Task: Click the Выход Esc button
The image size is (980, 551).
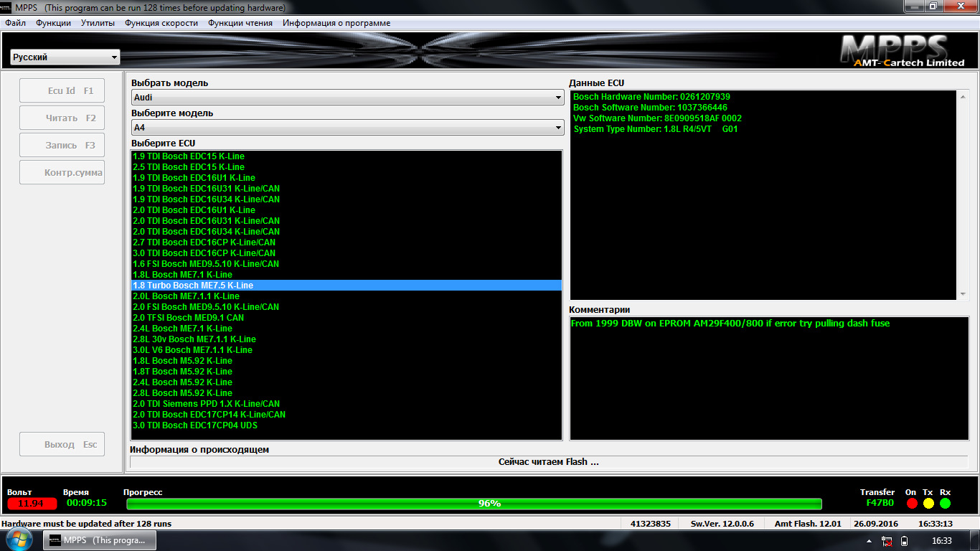Action: pos(62,444)
